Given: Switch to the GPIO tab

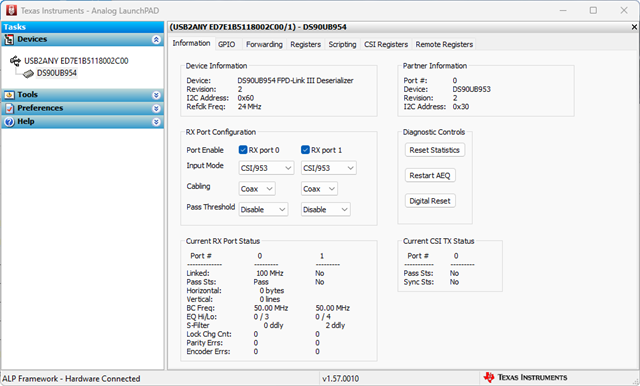Looking at the screenshot, I should click(227, 44).
